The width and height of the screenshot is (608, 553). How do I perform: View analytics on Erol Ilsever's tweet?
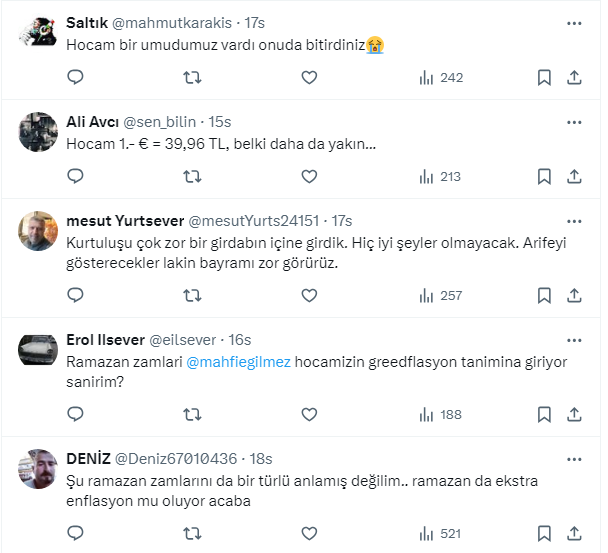click(x=438, y=414)
